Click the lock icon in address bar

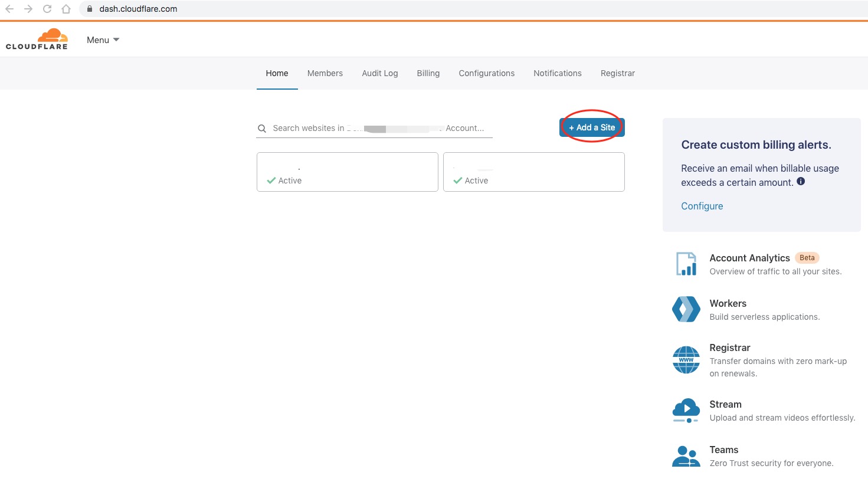point(90,9)
